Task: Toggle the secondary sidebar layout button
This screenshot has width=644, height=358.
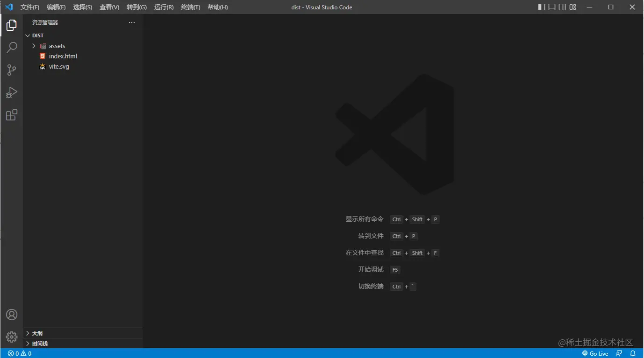Action: (562, 7)
